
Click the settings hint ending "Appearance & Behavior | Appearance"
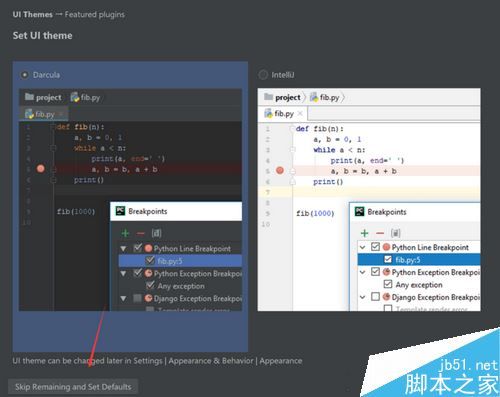point(157,361)
